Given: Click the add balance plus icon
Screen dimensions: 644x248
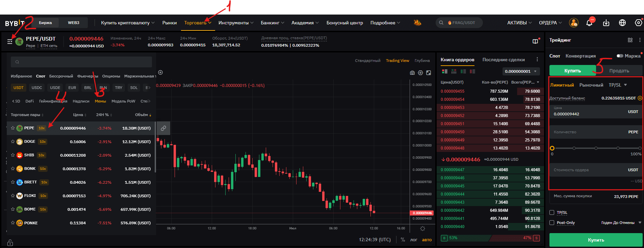Looking at the screenshot, I should [x=640, y=98].
